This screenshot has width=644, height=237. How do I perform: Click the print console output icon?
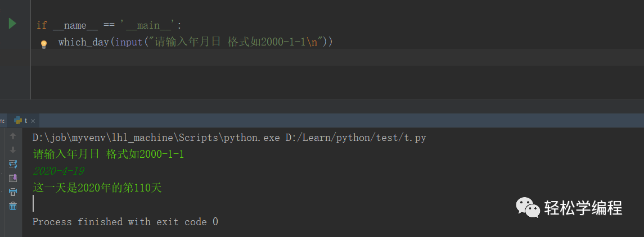[x=13, y=192]
